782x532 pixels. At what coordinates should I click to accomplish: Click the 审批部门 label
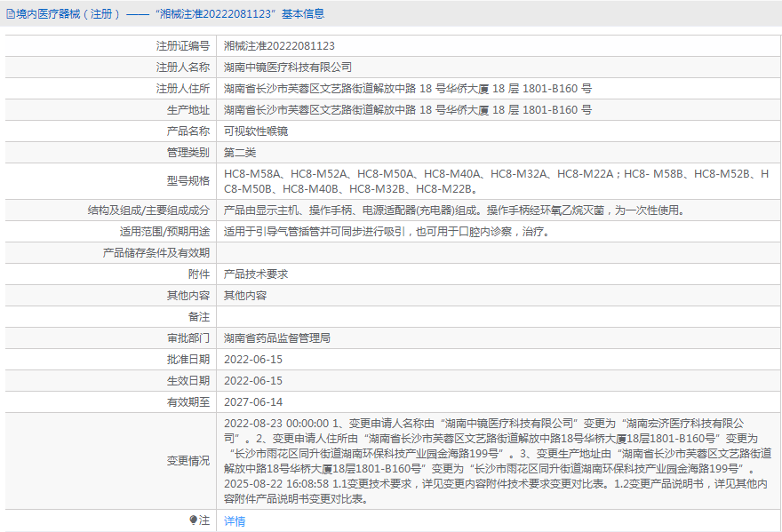click(188, 338)
